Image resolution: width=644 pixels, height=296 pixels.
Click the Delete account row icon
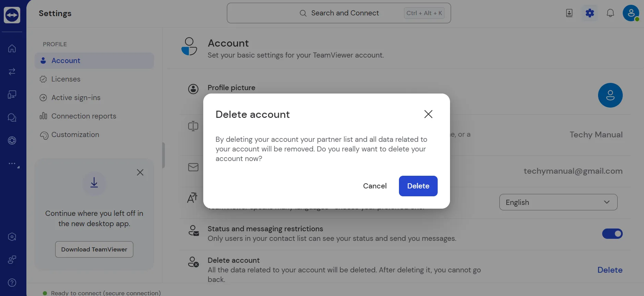[194, 262]
